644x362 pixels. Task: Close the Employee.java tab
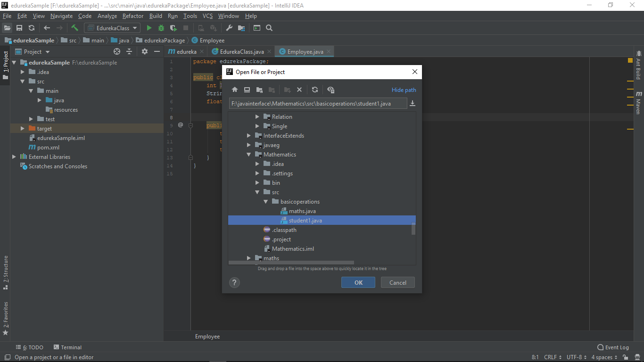329,51
